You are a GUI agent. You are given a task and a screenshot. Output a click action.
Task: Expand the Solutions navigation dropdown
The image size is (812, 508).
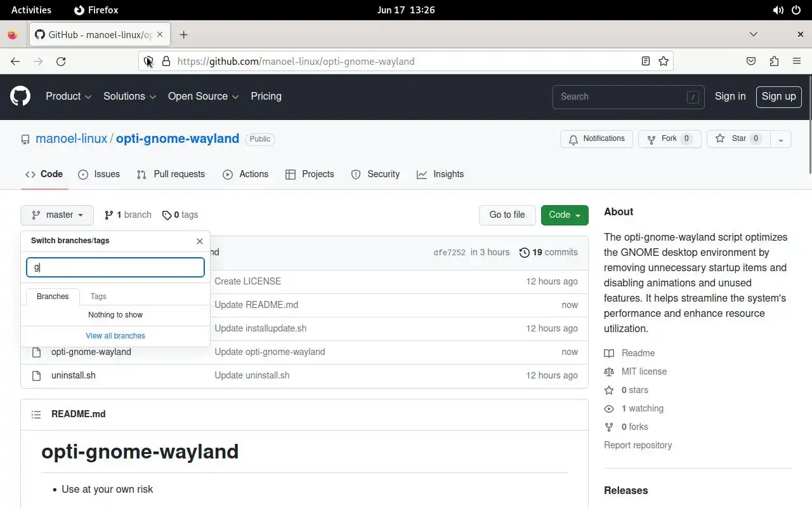click(129, 97)
